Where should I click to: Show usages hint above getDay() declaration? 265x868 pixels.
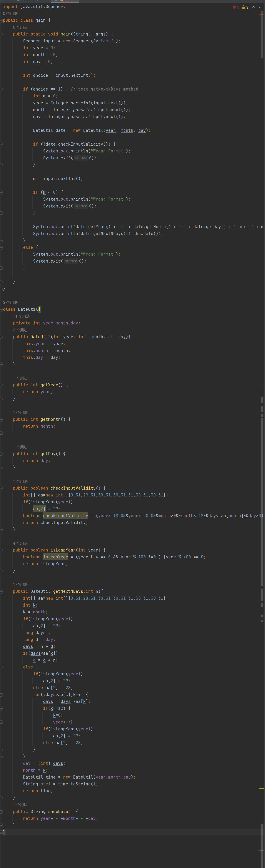pos(20,447)
